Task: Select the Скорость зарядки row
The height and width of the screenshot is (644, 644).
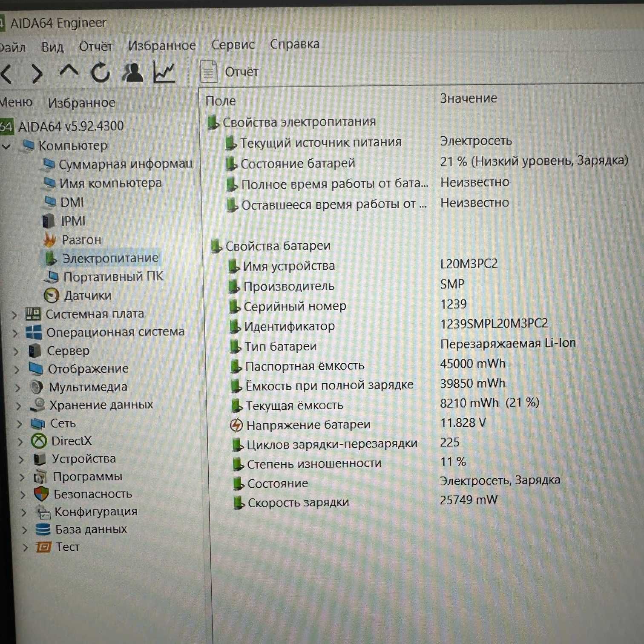Action: pyautogui.click(x=366, y=501)
